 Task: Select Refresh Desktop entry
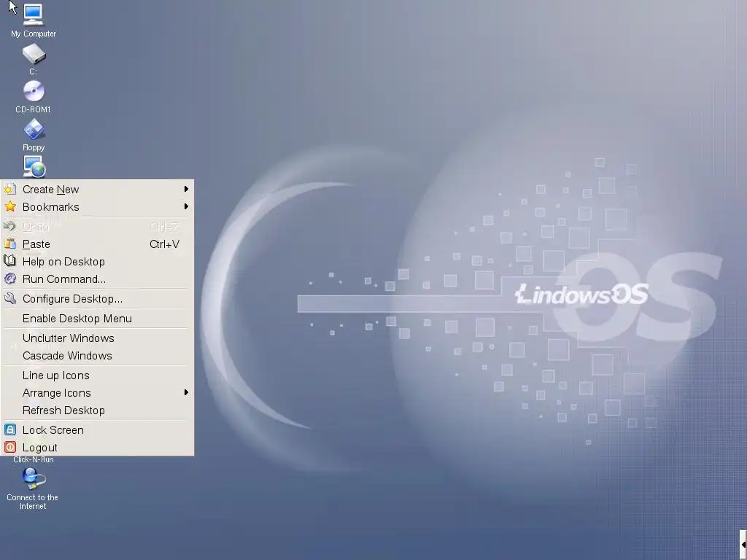click(97, 410)
